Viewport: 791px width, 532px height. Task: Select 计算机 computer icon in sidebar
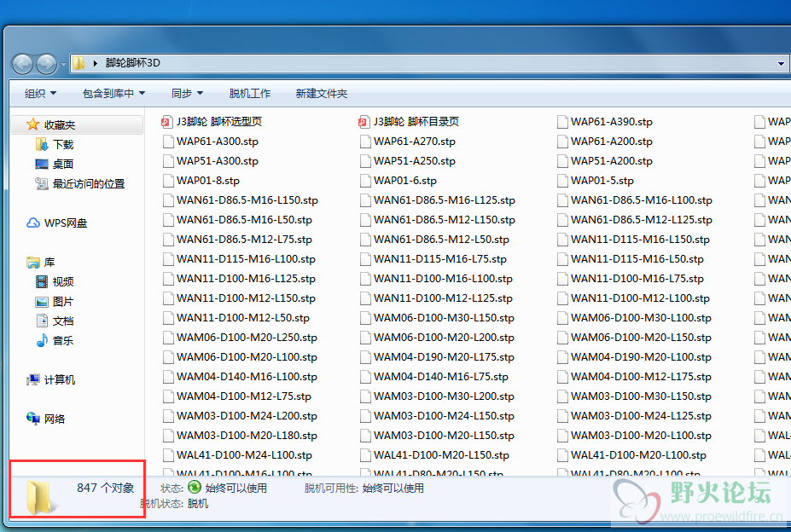[32, 379]
